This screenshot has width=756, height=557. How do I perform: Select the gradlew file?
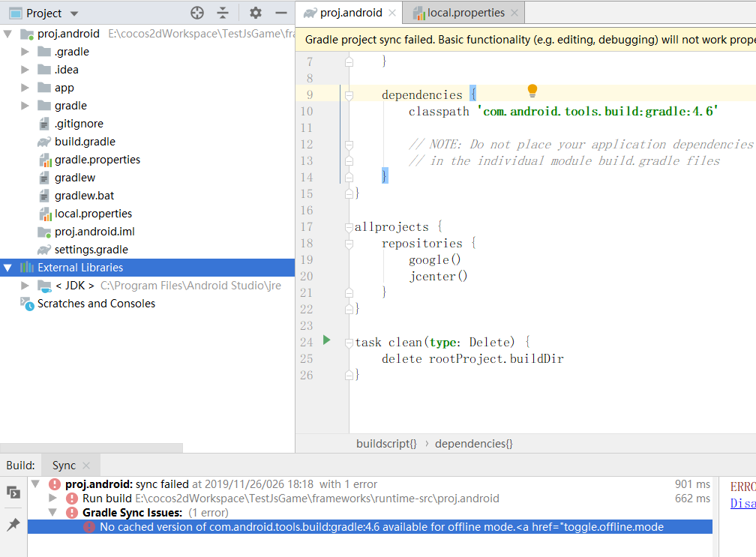75,178
